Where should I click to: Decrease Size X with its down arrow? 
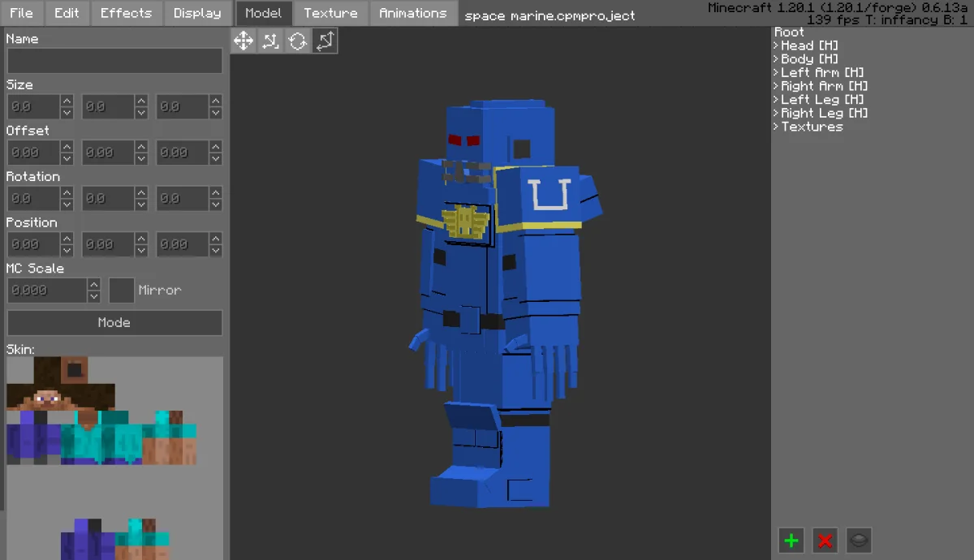[67, 114]
